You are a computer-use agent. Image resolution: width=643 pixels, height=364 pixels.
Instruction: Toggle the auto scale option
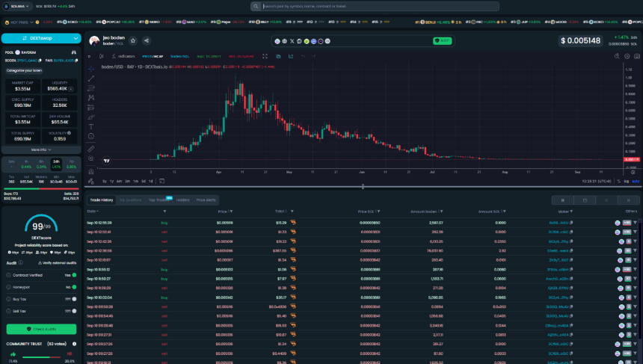[x=636, y=181]
